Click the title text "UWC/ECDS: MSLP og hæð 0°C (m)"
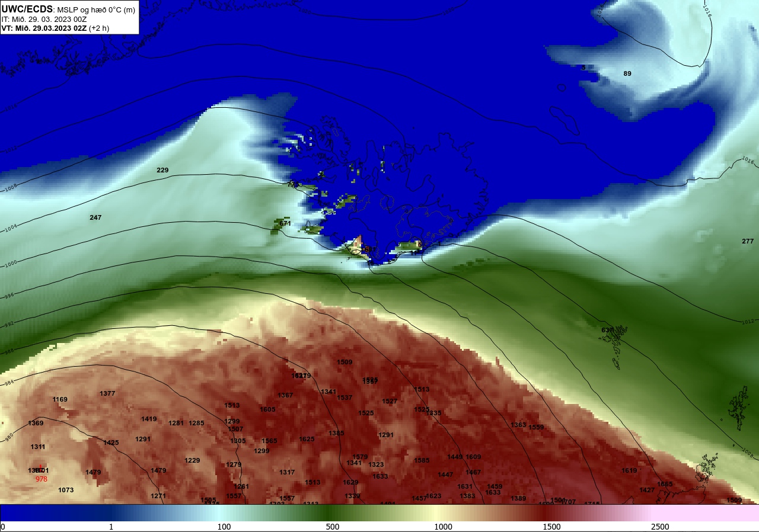The width and height of the screenshot is (759, 532). [x=68, y=9]
